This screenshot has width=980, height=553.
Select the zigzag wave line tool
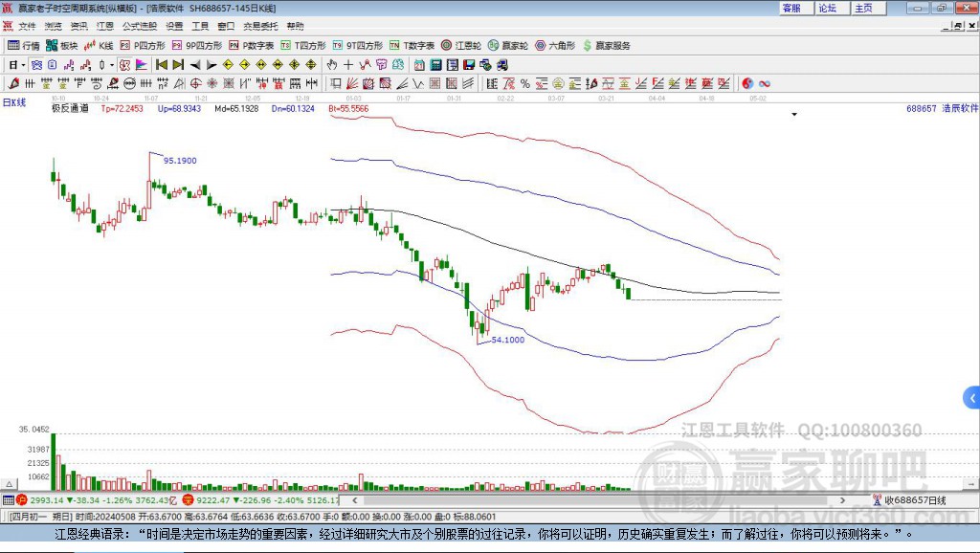click(418, 84)
